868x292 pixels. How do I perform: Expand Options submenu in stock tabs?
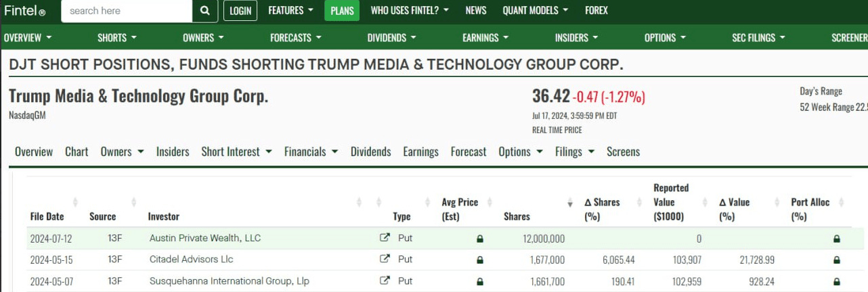click(520, 152)
